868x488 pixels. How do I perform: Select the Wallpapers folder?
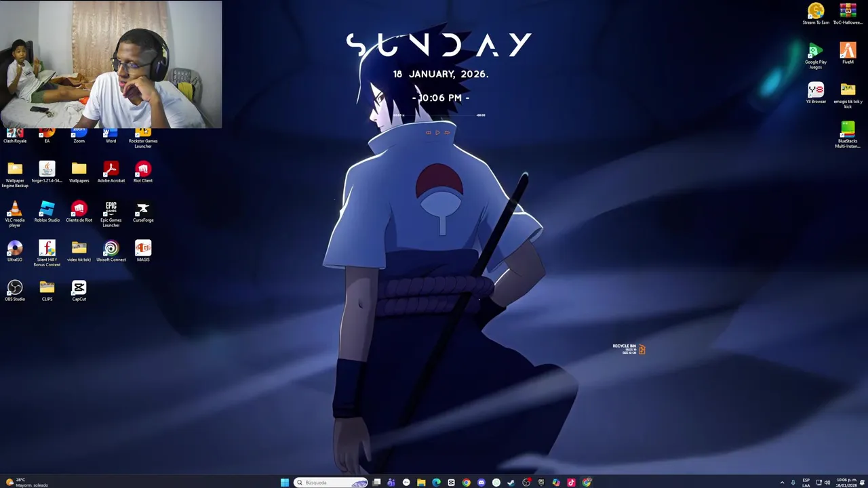point(79,172)
